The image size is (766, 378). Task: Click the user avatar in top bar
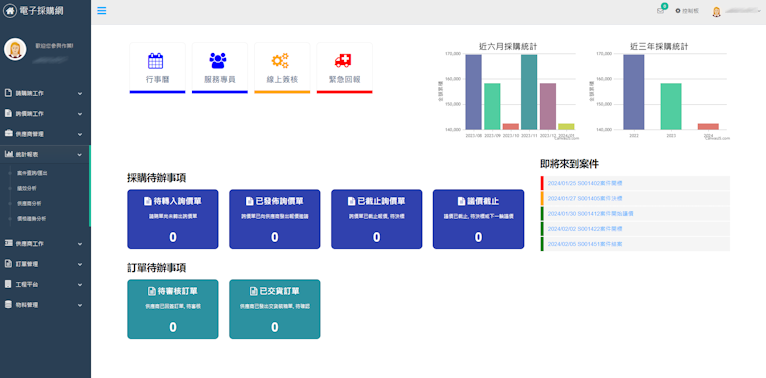[x=716, y=12]
